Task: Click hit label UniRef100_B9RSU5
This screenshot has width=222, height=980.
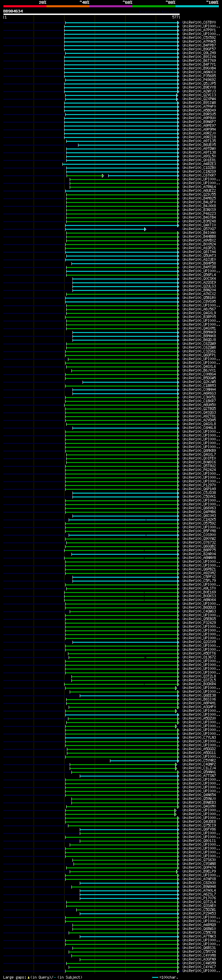Action: tap(199, 114)
